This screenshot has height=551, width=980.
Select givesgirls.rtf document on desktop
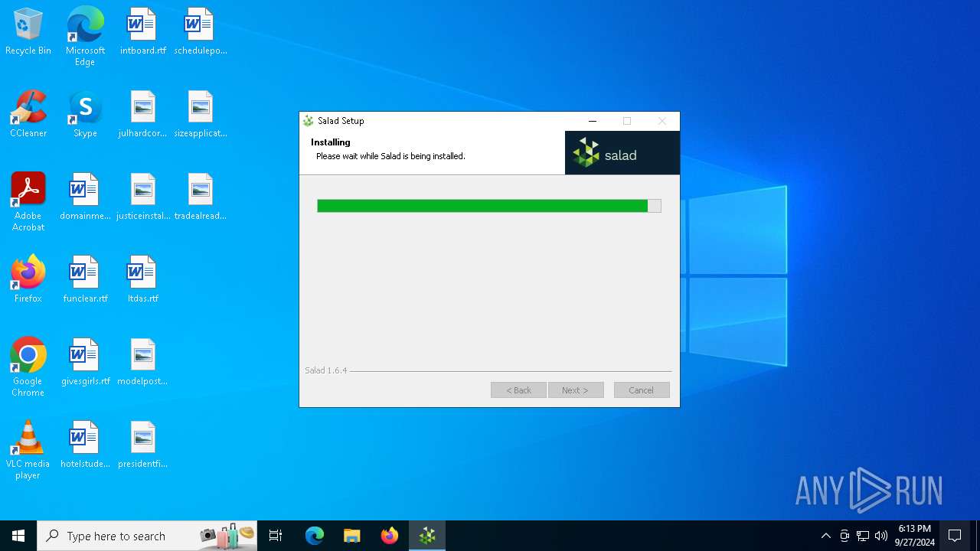[x=85, y=363]
